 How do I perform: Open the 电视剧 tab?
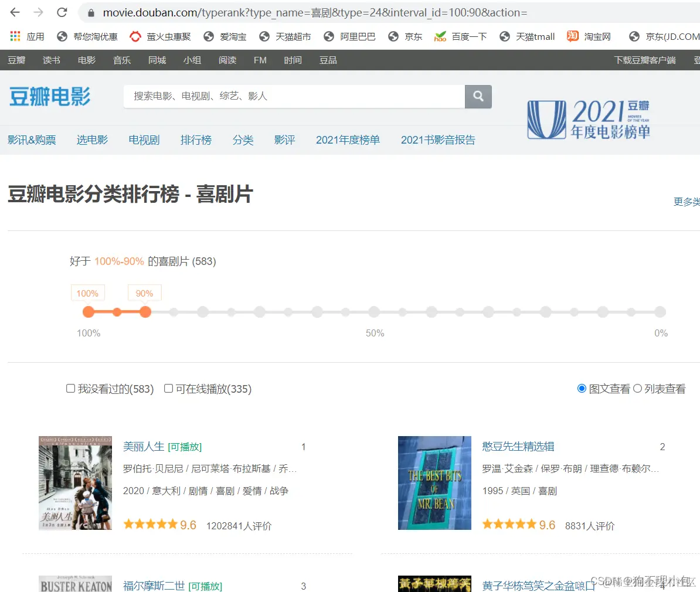[x=144, y=140]
